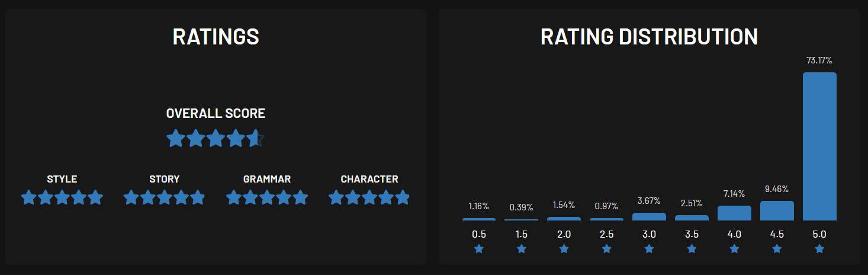Click the Style star rating
The height and width of the screenshot is (275, 868).
62,197
